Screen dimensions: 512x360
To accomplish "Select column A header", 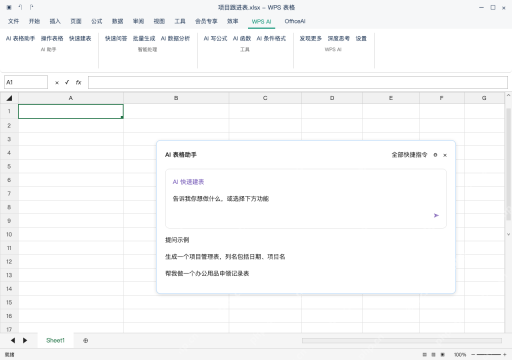I will click(x=71, y=98).
